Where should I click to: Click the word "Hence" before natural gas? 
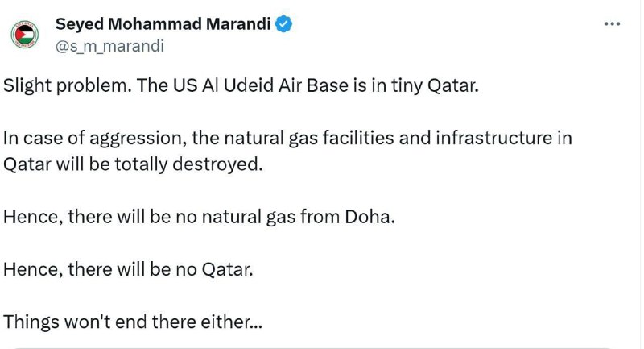pos(31,217)
